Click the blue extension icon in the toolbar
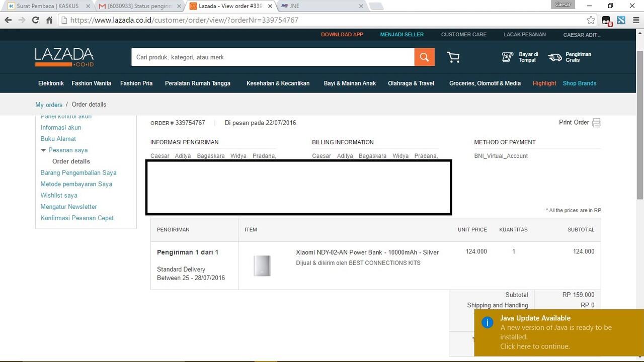Viewport: 644px width, 362px height. pos(621,20)
